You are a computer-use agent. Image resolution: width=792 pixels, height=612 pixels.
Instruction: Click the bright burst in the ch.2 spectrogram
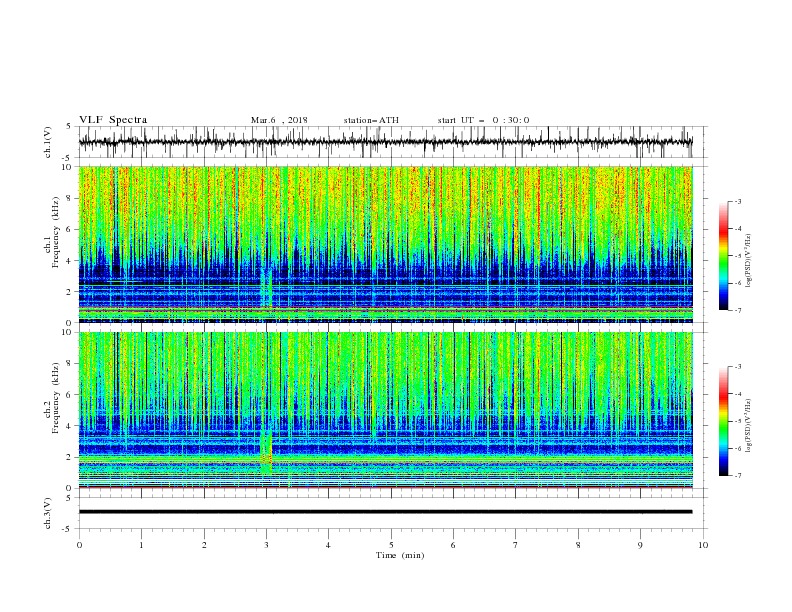[267, 451]
